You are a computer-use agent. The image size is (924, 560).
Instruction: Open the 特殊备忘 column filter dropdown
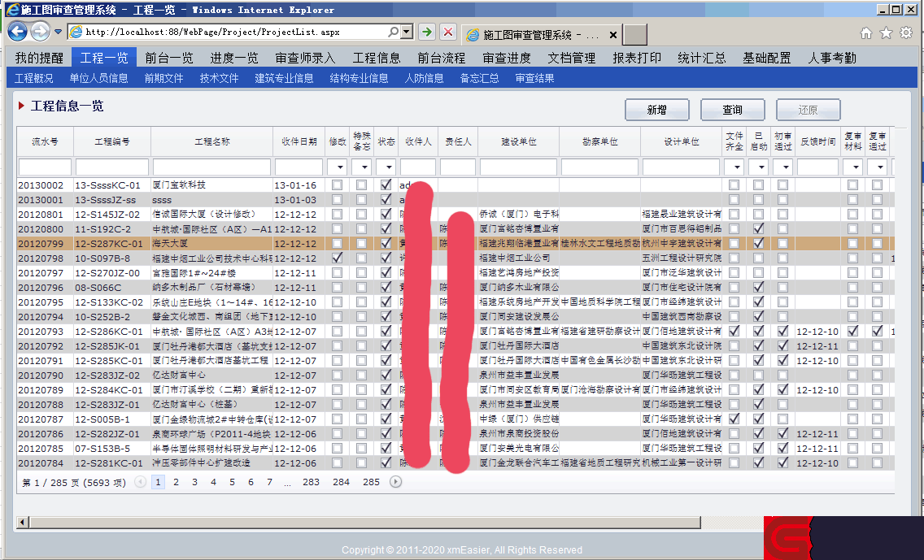pyautogui.click(x=364, y=167)
